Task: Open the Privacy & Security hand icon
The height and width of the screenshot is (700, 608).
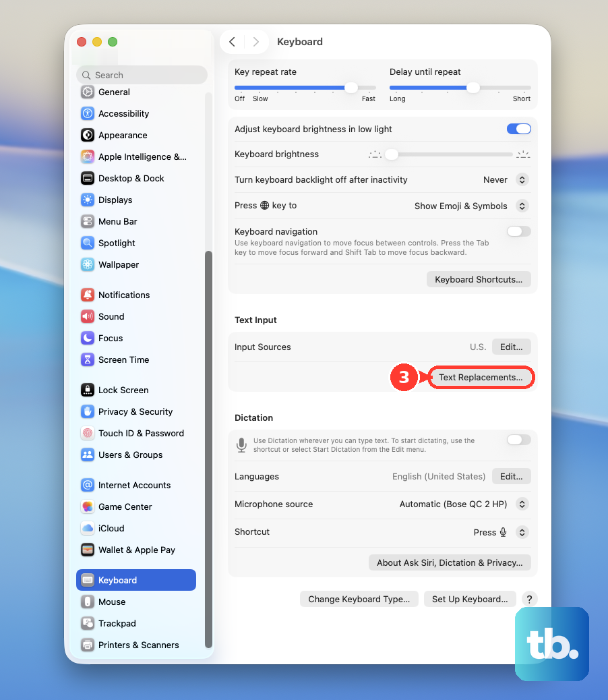Action: click(88, 411)
